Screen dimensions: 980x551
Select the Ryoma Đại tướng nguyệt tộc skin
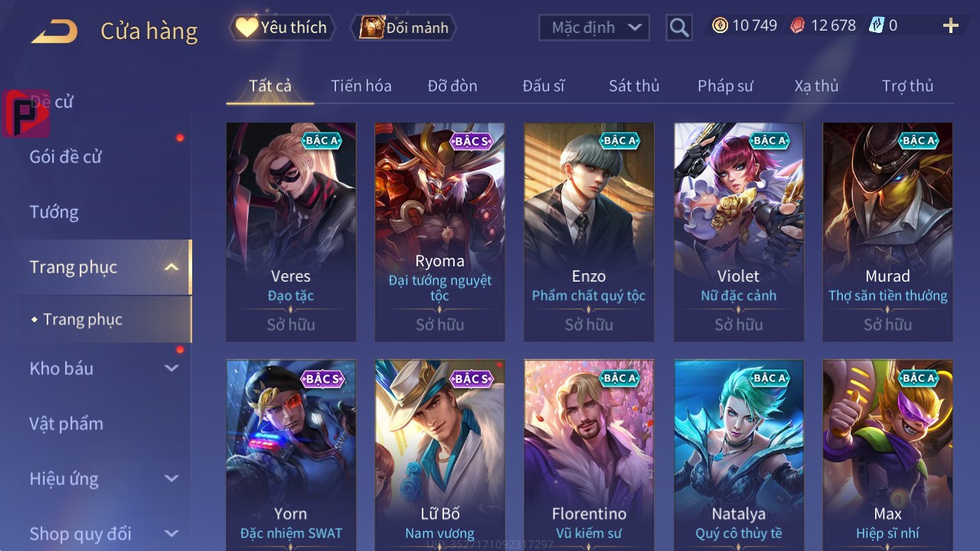439,232
